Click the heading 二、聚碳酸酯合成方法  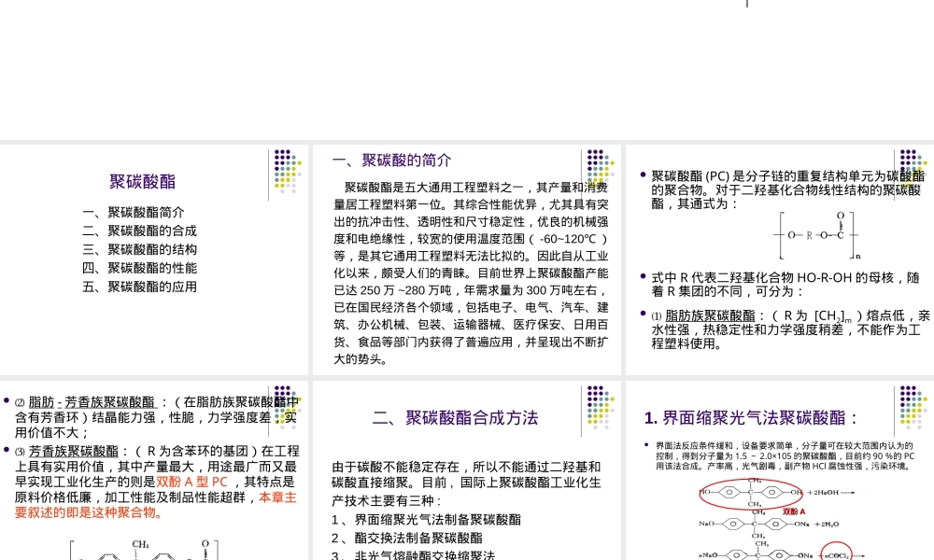click(x=455, y=418)
